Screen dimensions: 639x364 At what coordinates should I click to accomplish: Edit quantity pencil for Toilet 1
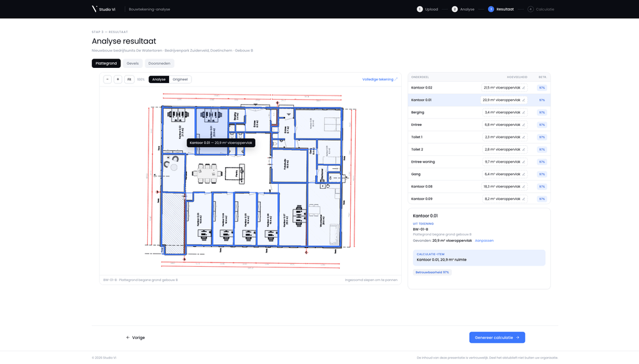point(524,137)
